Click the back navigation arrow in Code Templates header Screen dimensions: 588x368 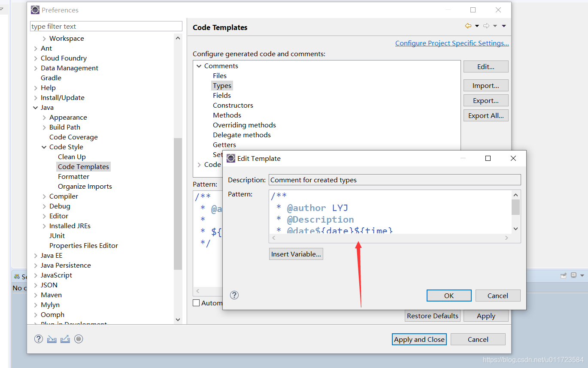point(468,26)
